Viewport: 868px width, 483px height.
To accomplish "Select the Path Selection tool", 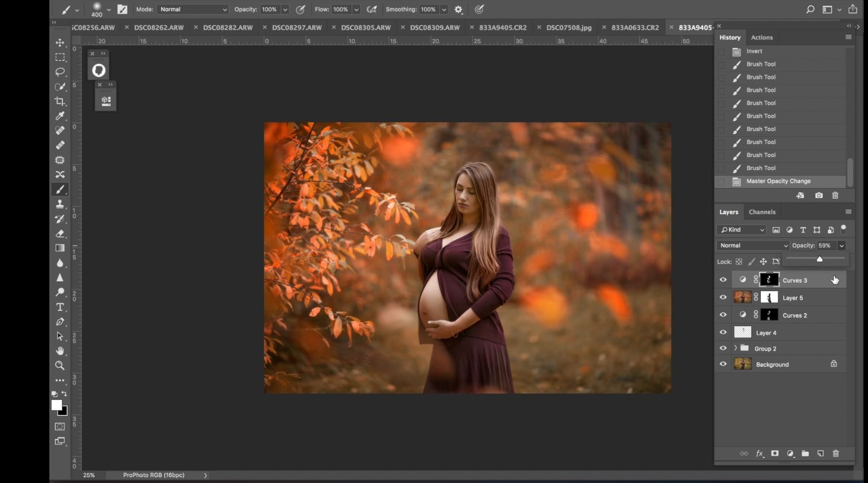I will [x=60, y=336].
